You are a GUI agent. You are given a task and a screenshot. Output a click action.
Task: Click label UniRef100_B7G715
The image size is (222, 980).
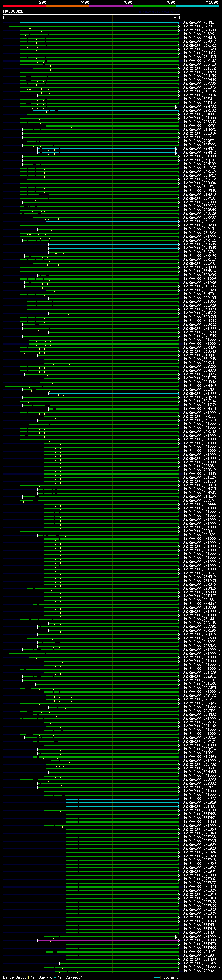point(199,737)
